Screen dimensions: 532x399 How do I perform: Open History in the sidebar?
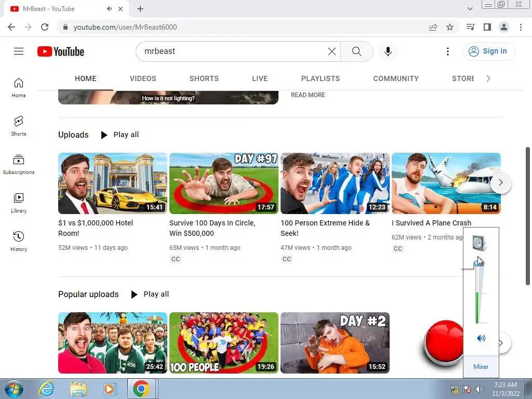[19, 241]
